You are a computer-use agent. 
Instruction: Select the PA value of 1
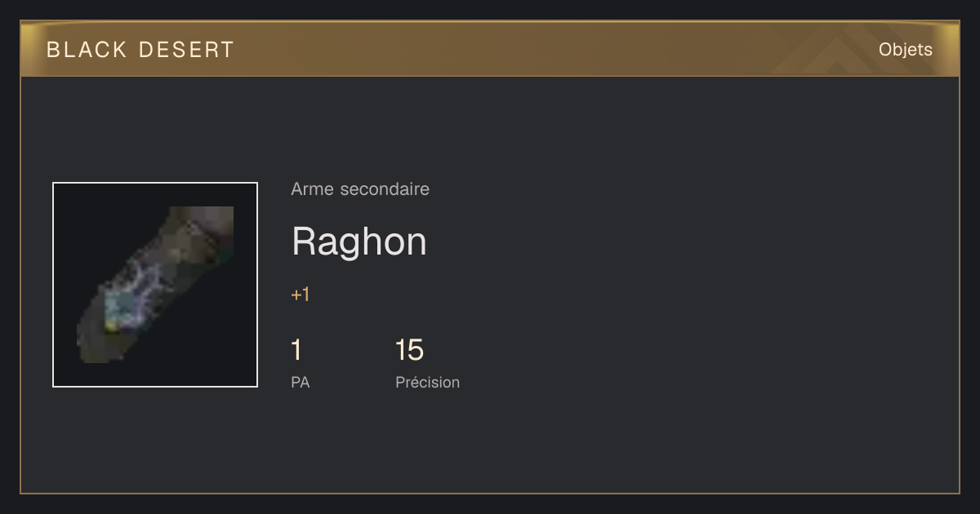pos(296,350)
